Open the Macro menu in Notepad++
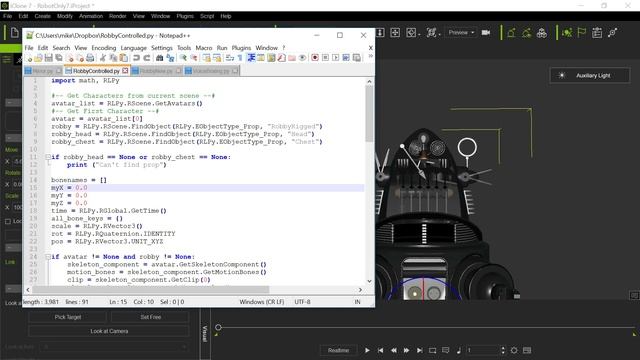Screen dimensions: 640x360 tap(204, 48)
